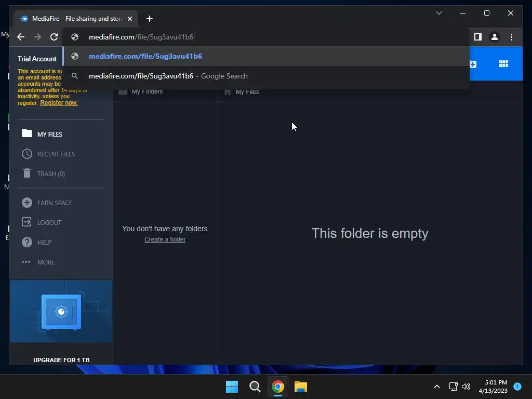
Task: Click the MY FILES folder icon
Action: (x=27, y=133)
